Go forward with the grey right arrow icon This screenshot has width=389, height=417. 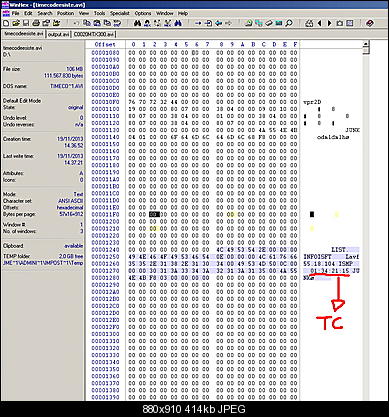228,23
